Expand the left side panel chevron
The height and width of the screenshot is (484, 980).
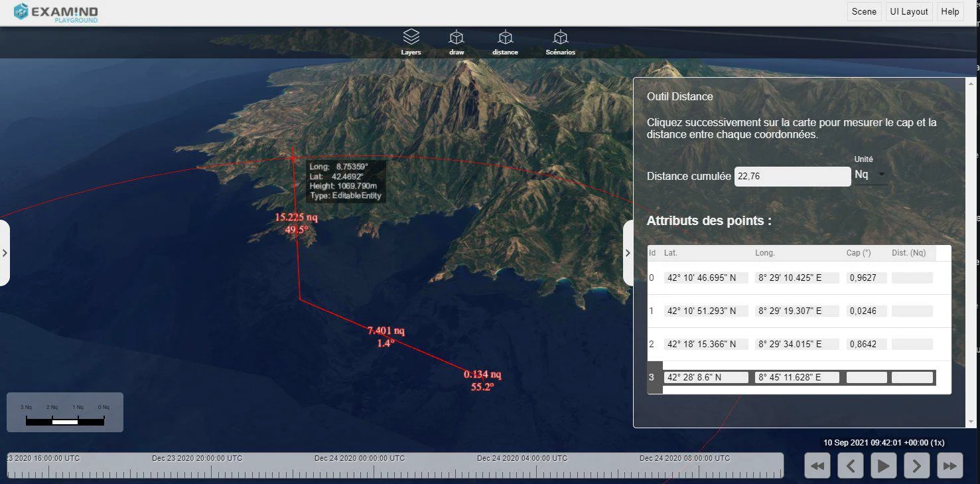pos(5,253)
